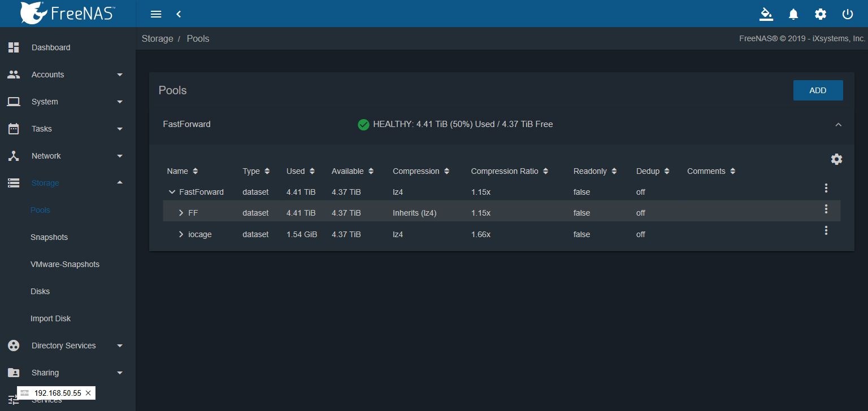This screenshot has height=411, width=868.
Task: Click the ADD pool button
Action: coord(818,90)
